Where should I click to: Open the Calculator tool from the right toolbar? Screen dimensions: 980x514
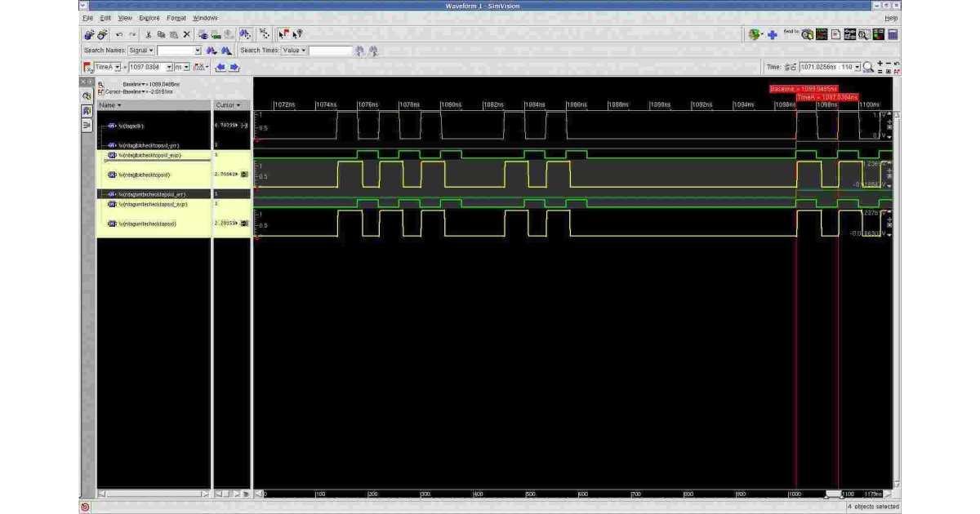[x=893, y=34]
